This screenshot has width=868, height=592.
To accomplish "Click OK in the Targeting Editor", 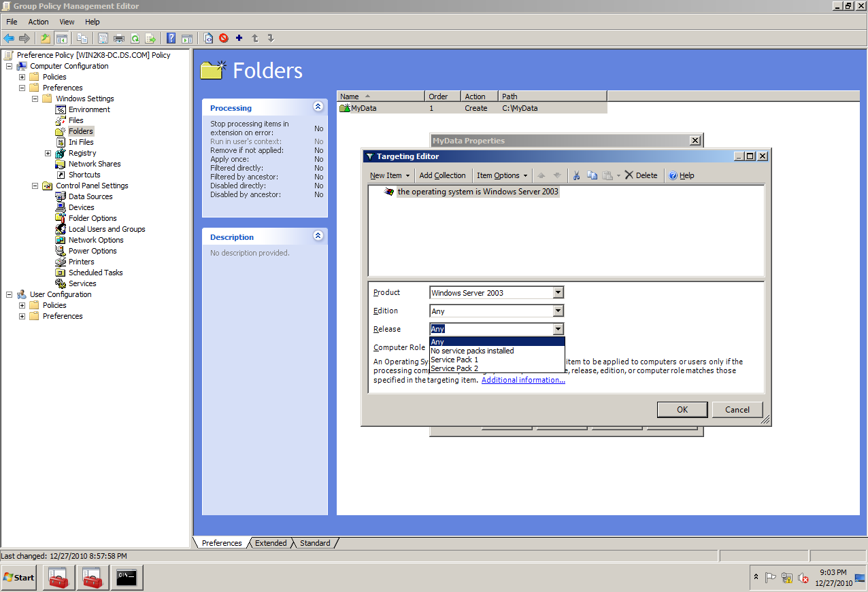I will click(x=682, y=409).
